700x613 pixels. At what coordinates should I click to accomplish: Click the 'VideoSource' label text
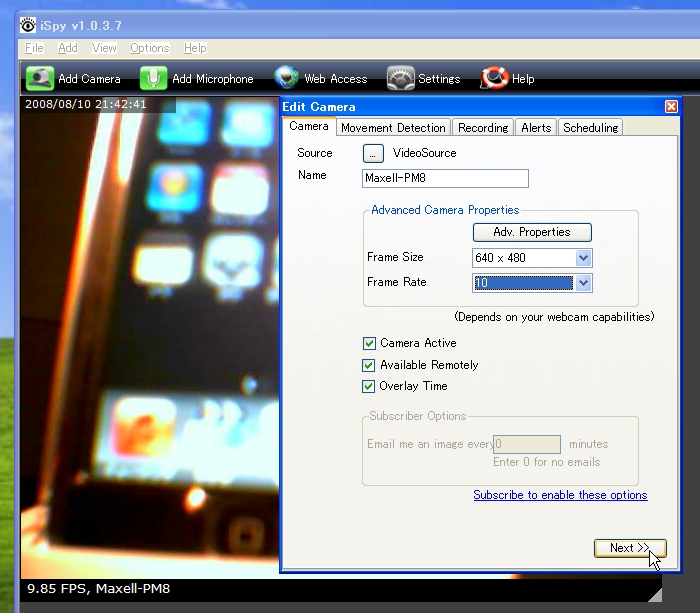pyautogui.click(x=425, y=153)
